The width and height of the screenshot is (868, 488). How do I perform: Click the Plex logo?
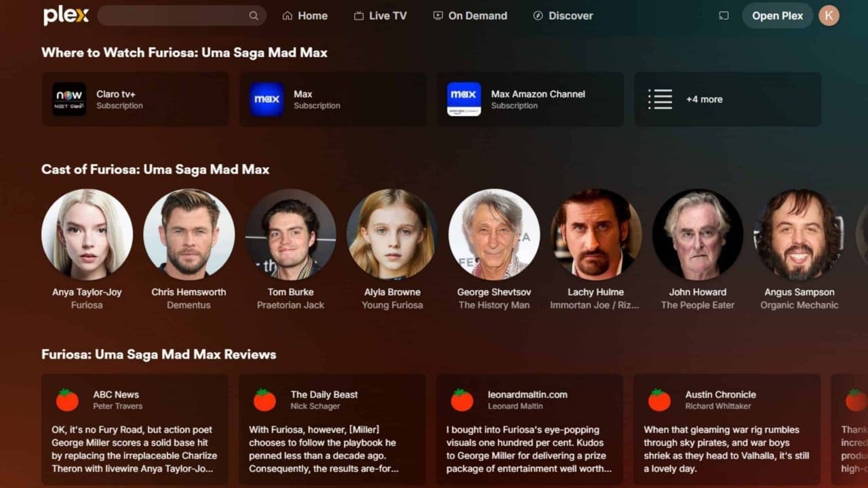tap(65, 15)
